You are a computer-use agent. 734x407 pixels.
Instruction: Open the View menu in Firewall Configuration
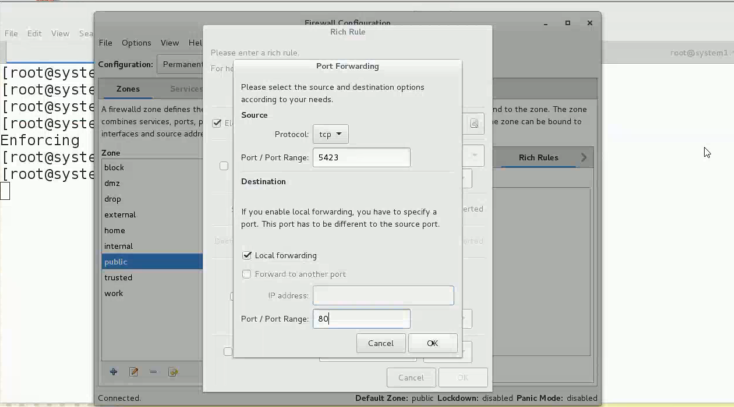[x=169, y=43]
